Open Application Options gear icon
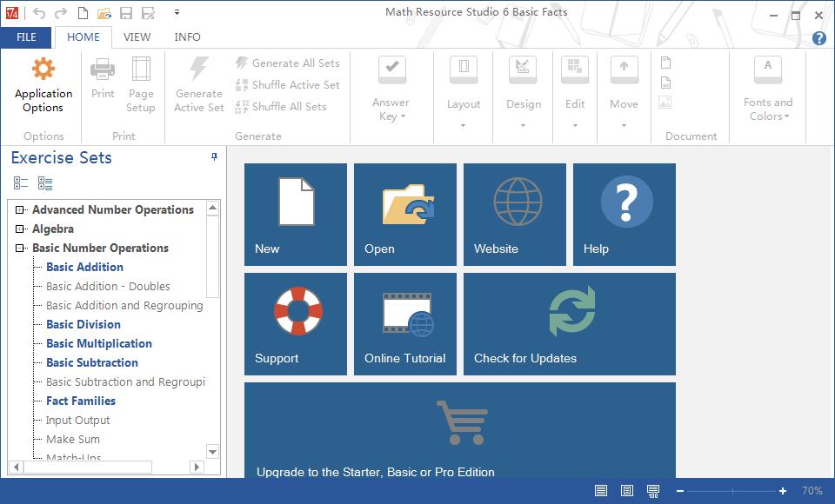Viewport: 835px width, 504px height. coord(43,70)
